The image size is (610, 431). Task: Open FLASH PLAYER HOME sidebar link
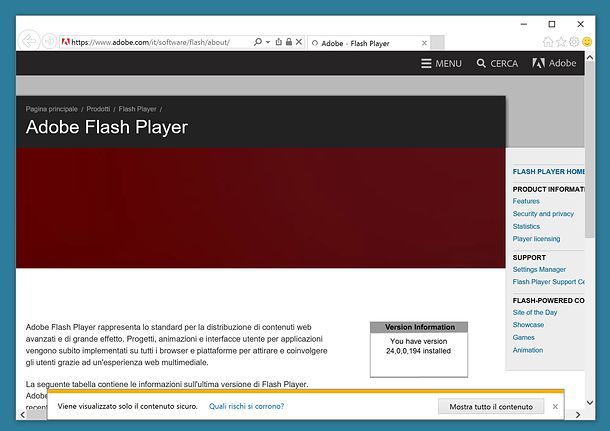point(549,172)
